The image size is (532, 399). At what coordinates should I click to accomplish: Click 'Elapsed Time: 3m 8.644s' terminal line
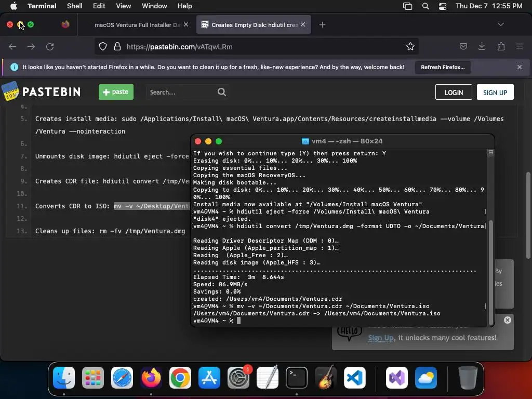tap(238, 277)
